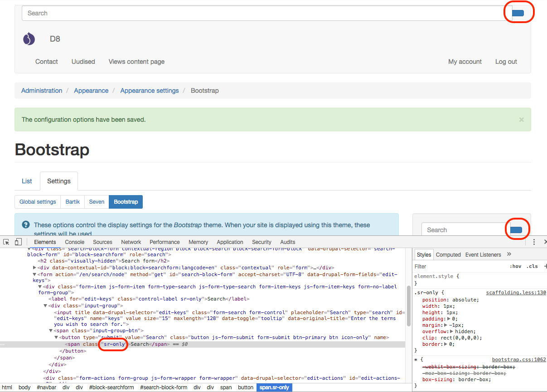Image resolution: width=547 pixels, height=392 pixels.
Task: Collapse the input-group div node
Action: (45, 306)
